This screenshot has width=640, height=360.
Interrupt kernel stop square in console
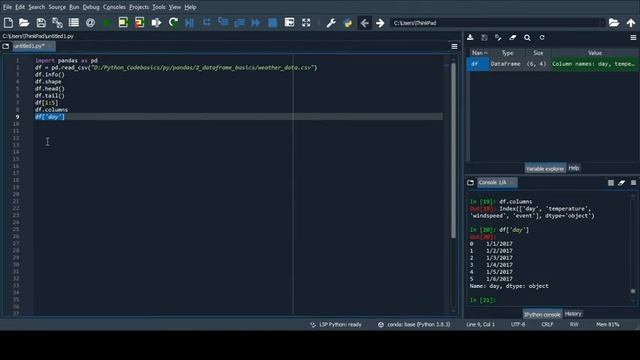click(611, 183)
